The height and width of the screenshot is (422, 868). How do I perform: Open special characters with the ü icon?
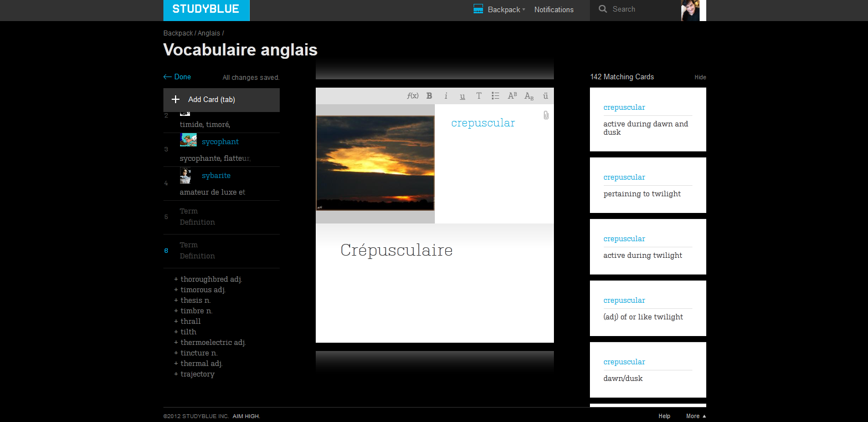[545, 95]
